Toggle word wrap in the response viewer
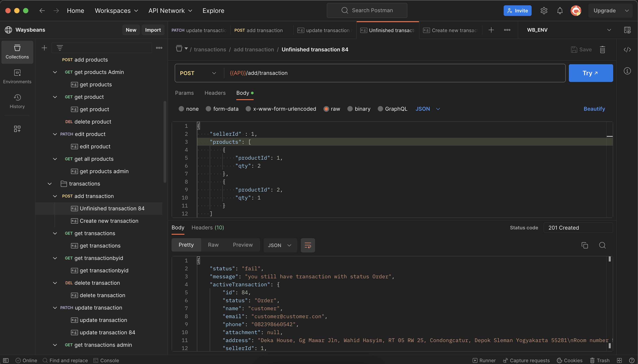 click(x=308, y=245)
